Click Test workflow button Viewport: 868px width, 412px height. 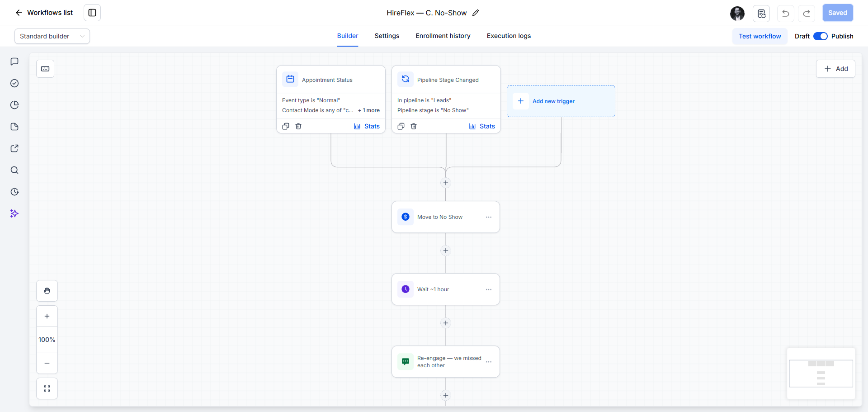click(x=760, y=36)
